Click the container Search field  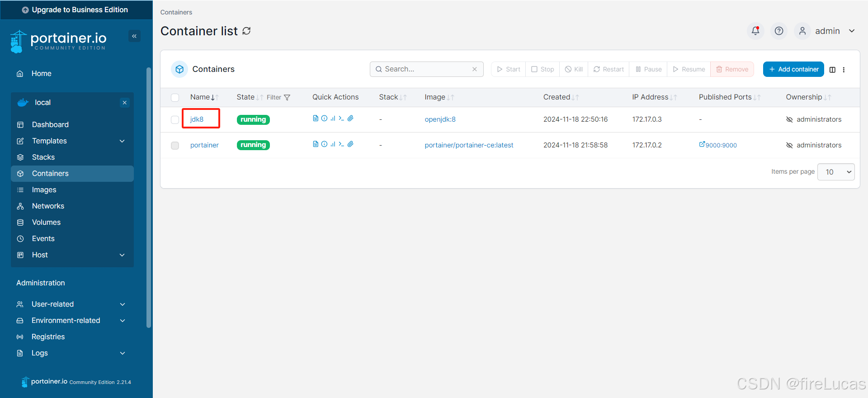(427, 69)
